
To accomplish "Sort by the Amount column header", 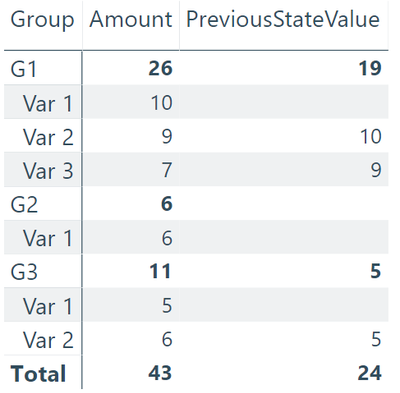I will pyautogui.click(x=131, y=19).
